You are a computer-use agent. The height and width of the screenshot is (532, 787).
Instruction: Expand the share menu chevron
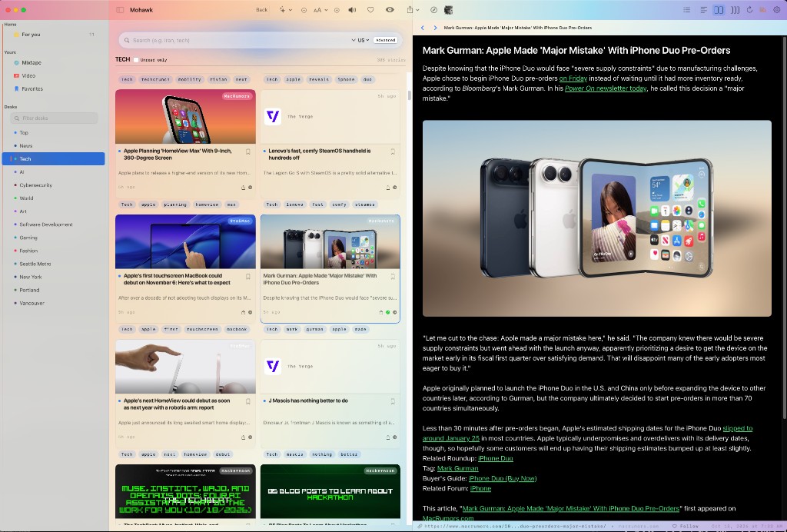click(417, 10)
